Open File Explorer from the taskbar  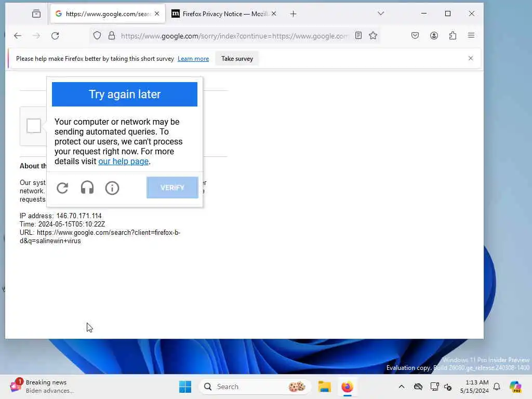(x=324, y=387)
